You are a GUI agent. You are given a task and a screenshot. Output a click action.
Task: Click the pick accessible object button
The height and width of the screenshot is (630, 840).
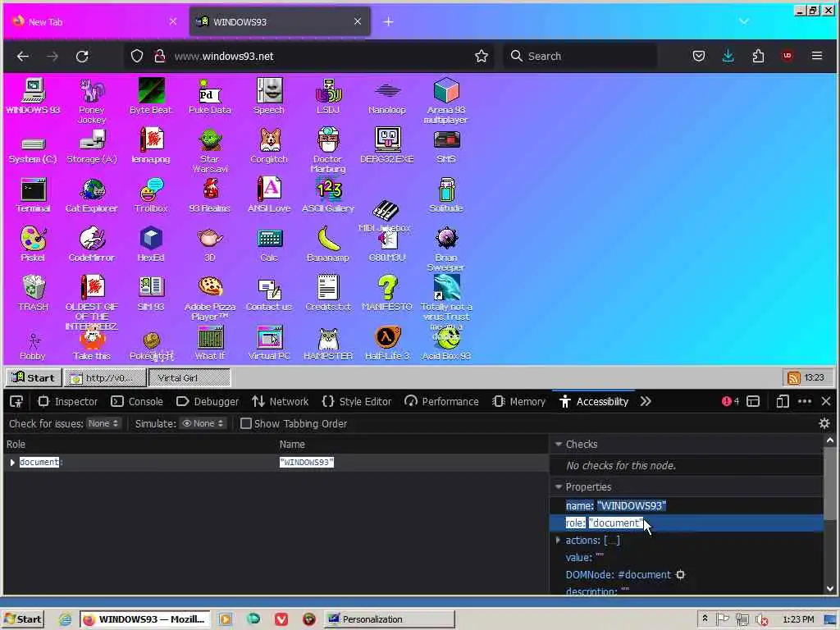click(x=16, y=401)
